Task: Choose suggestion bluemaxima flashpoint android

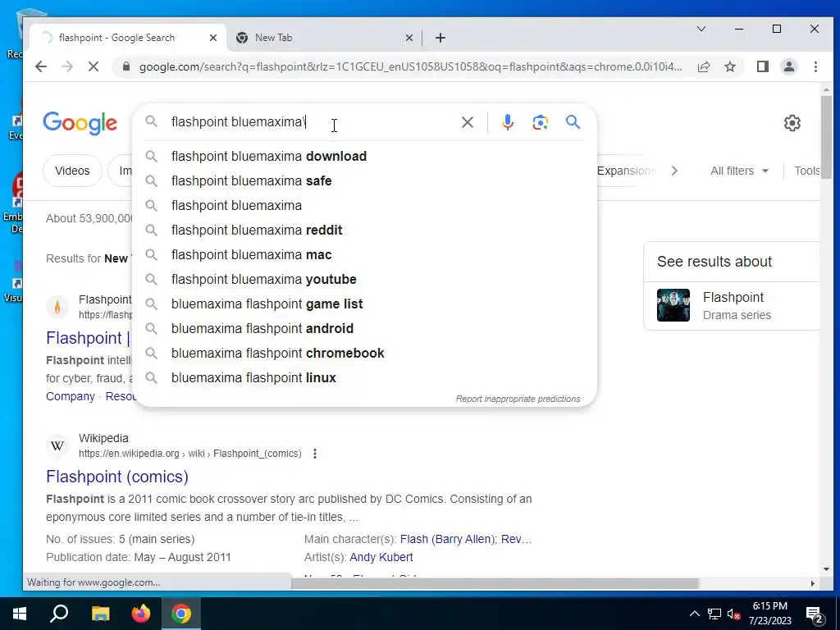Action: pyautogui.click(x=364, y=329)
